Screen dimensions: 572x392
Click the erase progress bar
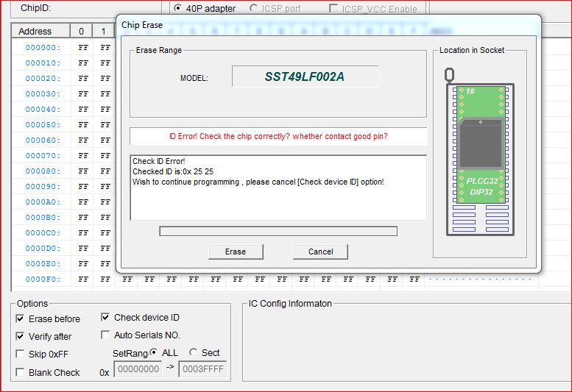(x=278, y=231)
